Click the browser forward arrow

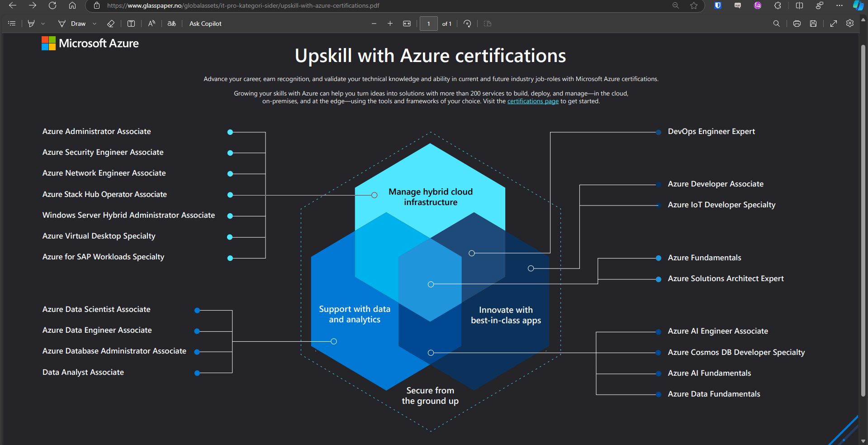pyautogui.click(x=33, y=5)
